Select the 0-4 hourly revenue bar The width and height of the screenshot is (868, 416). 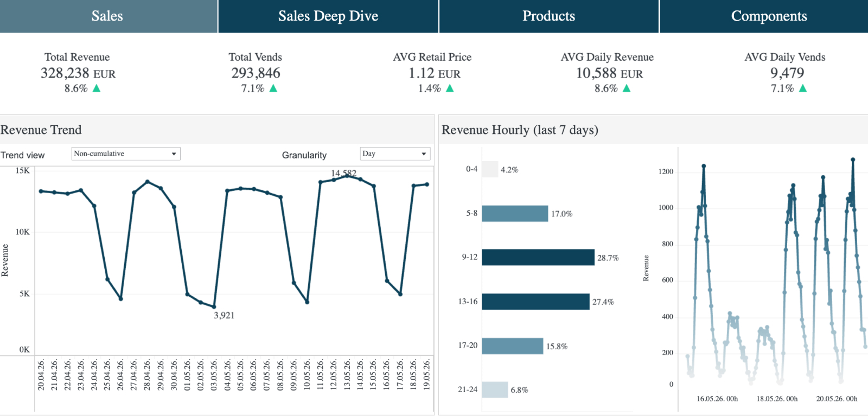[490, 169]
